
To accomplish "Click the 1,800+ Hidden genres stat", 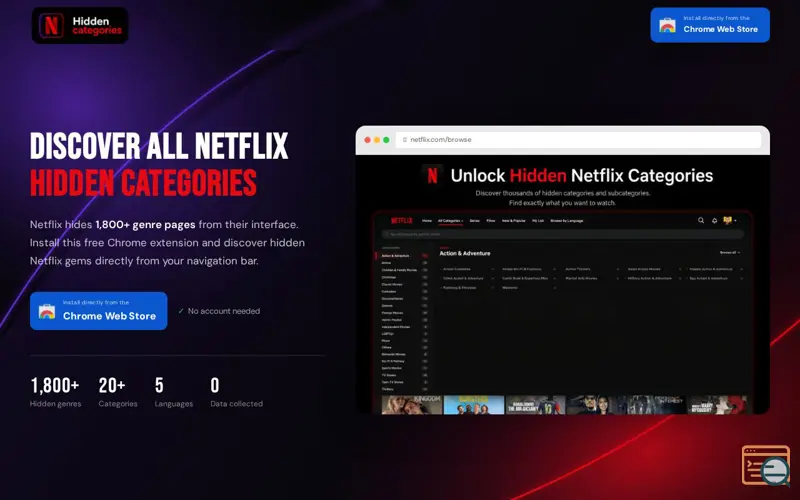I will [x=55, y=392].
